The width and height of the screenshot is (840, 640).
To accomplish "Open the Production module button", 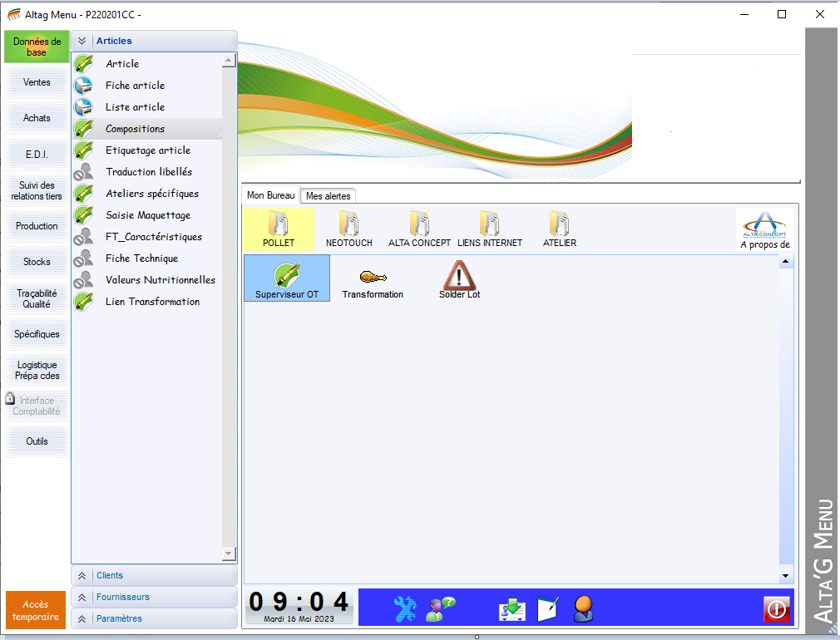I will [37, 226].
